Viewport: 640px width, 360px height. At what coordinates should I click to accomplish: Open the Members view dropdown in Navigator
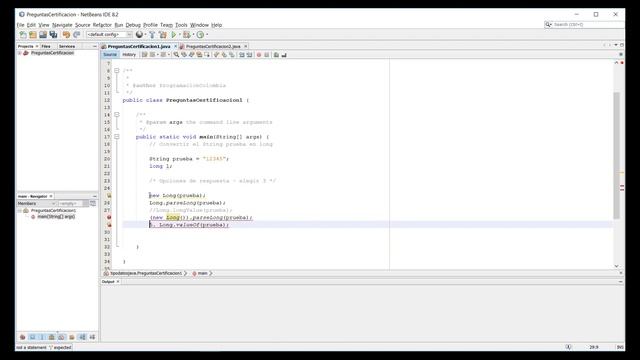[36, 203]
